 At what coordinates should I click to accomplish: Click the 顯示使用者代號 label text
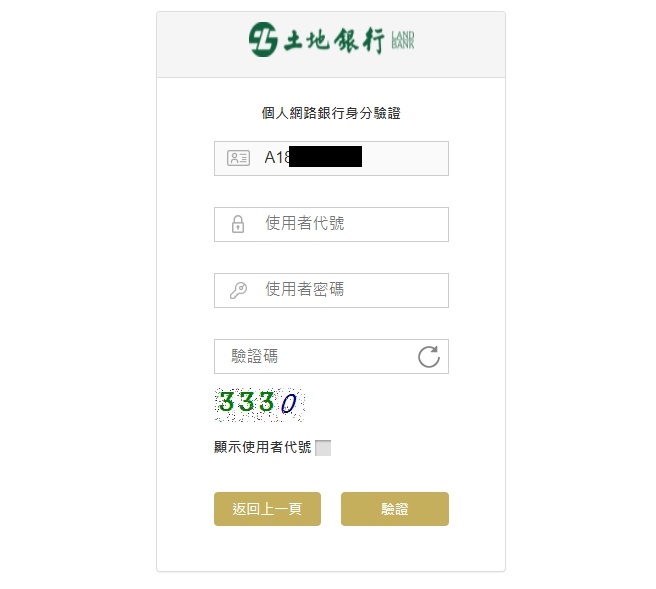click(x=262, y=447)
